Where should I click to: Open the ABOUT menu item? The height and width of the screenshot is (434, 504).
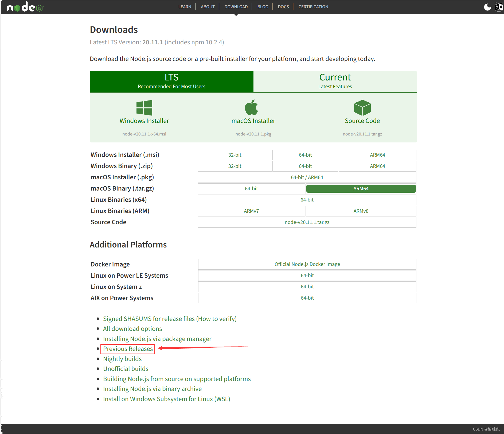tap(208, 7)
